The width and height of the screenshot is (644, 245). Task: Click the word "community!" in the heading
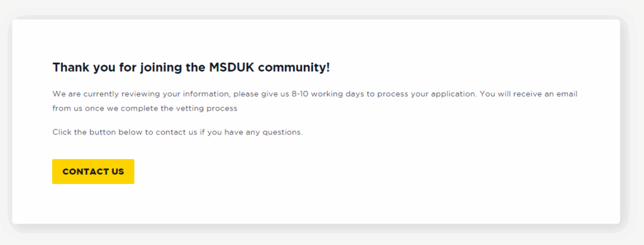[x=294, y=68]
